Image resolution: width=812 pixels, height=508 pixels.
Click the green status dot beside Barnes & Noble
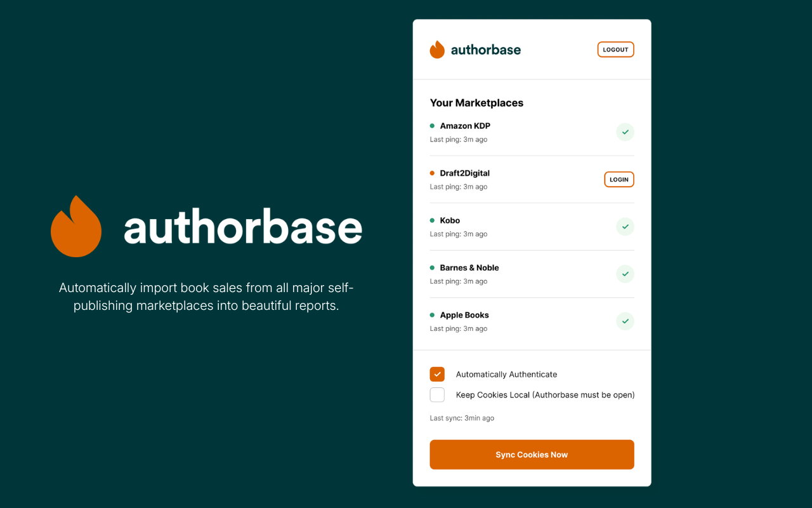point(432,267)
